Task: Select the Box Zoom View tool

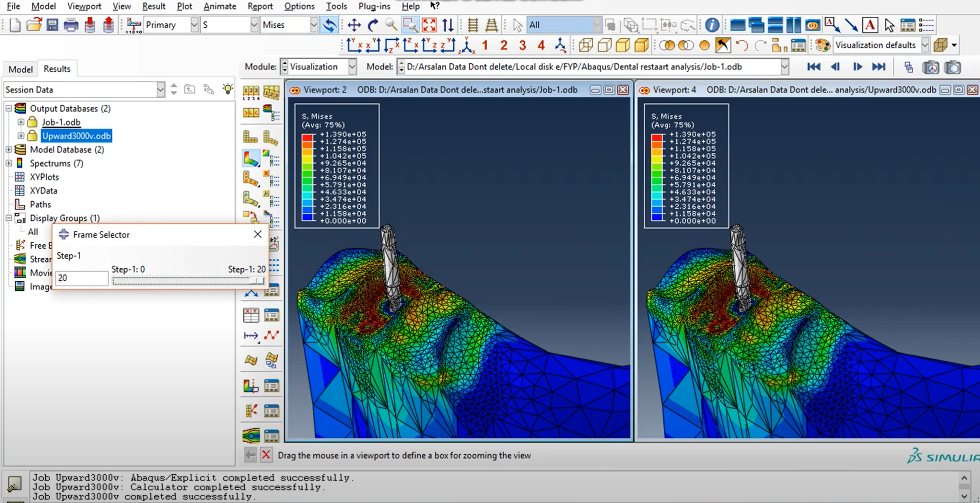Action: click(410, 25)
